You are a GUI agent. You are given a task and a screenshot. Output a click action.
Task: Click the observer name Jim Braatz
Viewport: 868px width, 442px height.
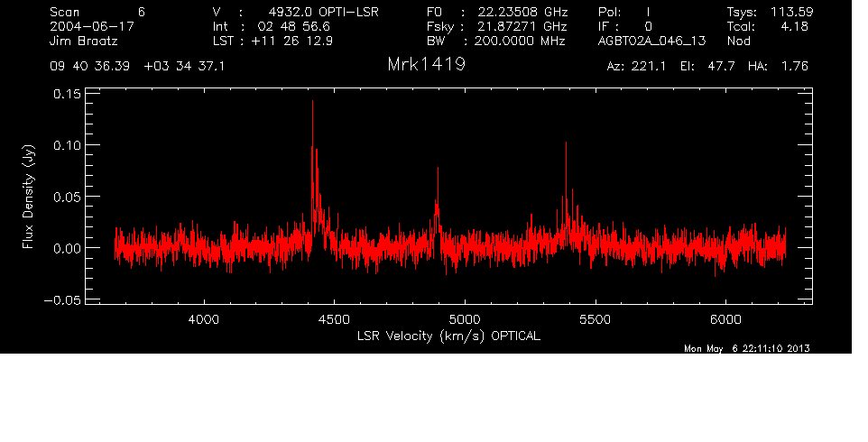point(84,41)
